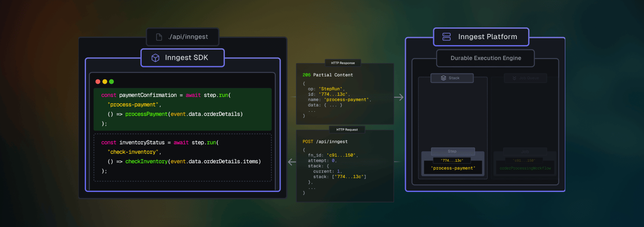Screen dimensions: 644x227
Task: Click the right arrow pointing to Inngest Platform
Action: coord(399,97)
